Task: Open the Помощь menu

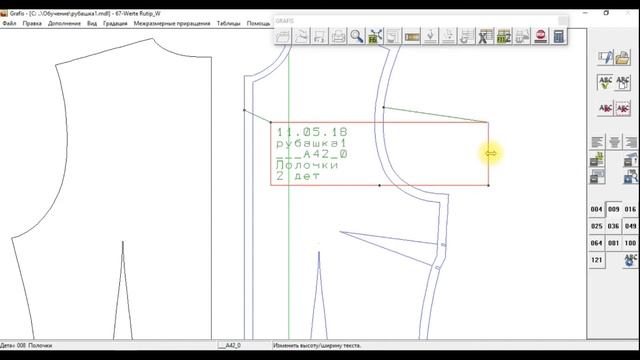Action: click(258, 24)
